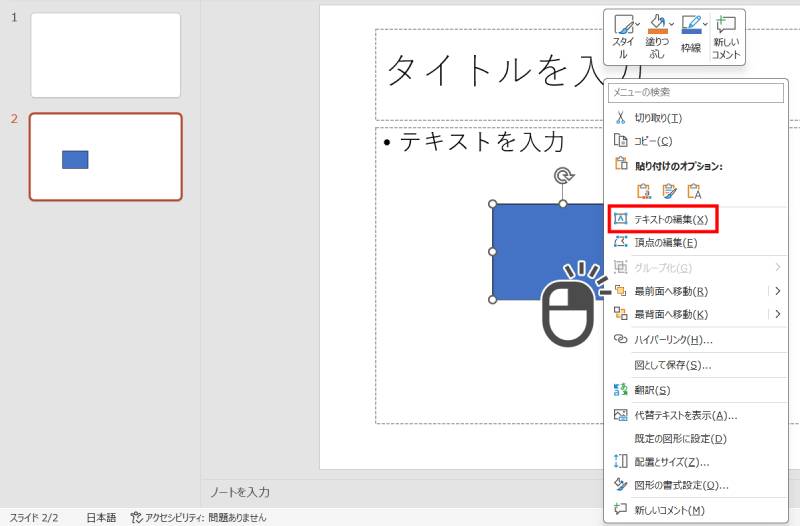Choose Cut (切り取り) in context menu

click(696, 118)
